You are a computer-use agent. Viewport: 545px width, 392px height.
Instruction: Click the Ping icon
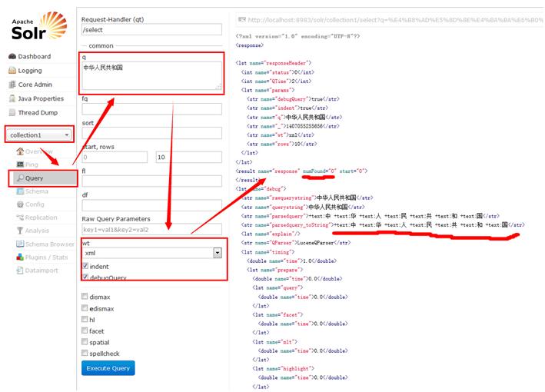(x=20, y=164)
